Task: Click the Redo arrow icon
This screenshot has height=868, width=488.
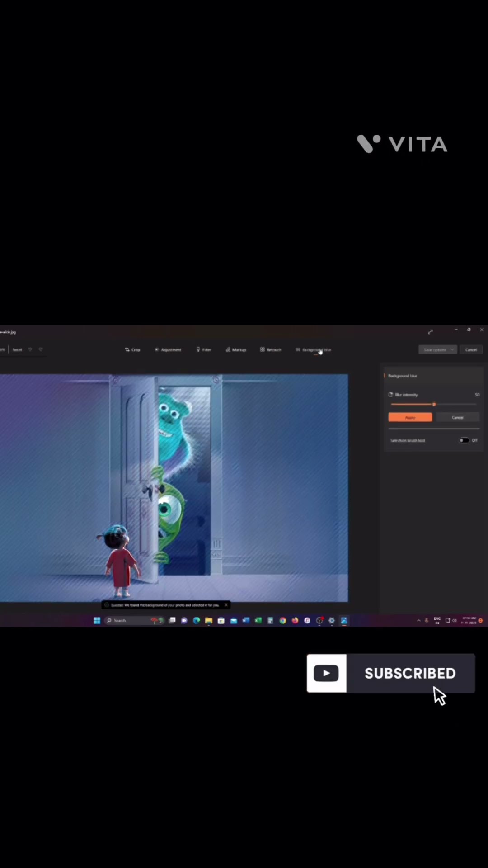Action: point(41,349)
